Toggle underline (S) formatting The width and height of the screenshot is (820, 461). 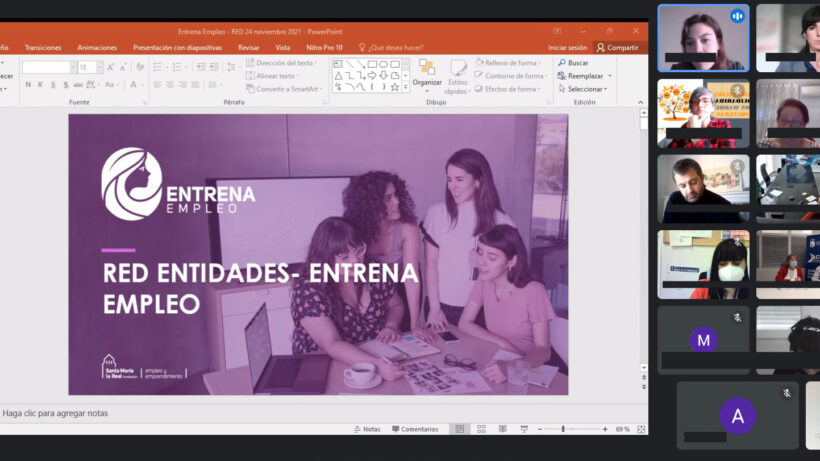click(53, 84)
